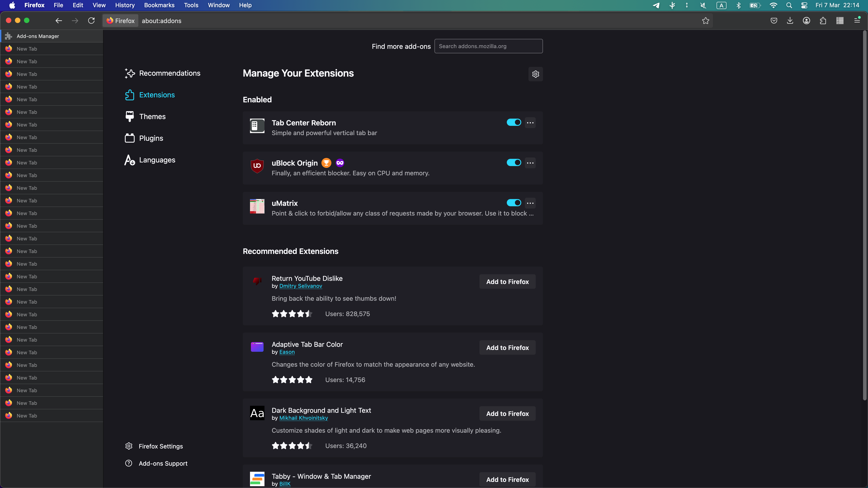Screen dimensions: 868x488
Task: Click the forward navigation arrow
Action: (x=75, y=21)
